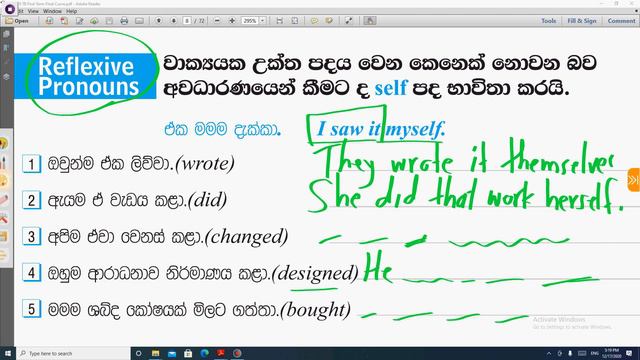The width and height of the screenshot is (640, 360).
Task: Click the cloud upload toolbar icon
Action: (x=94, y=21)
